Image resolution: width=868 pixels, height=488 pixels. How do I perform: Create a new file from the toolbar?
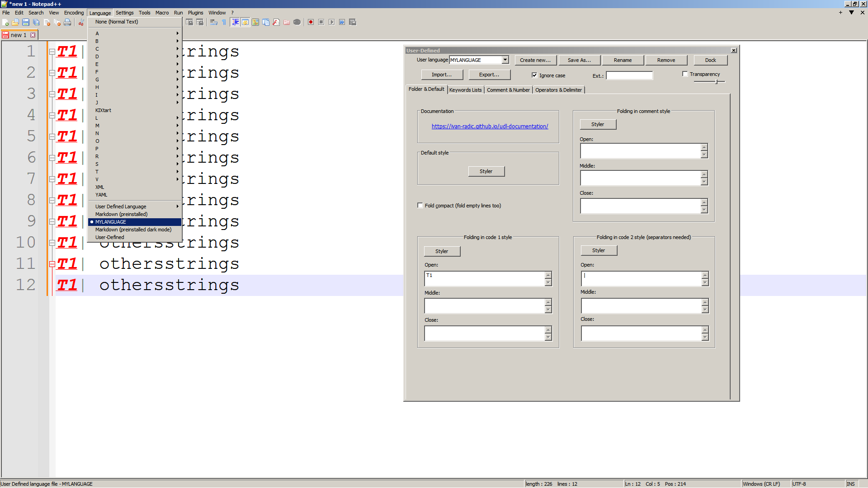pyautogui.click(x=5, y=22)
